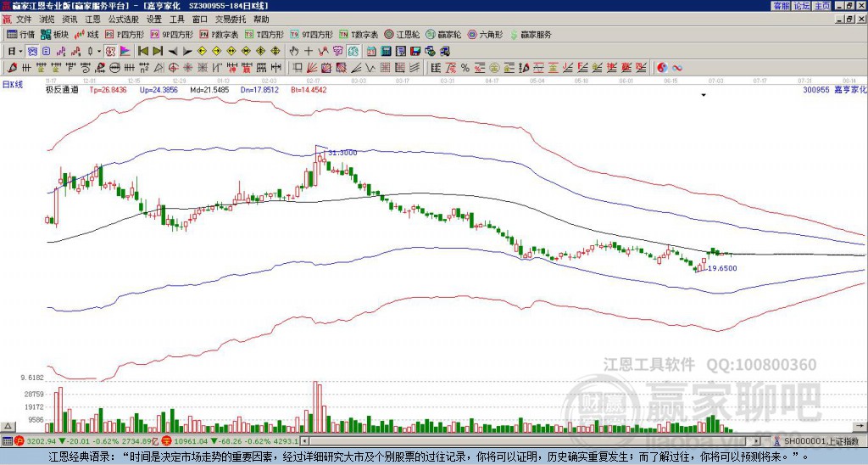Click the save floppy disk icon
The height and width of the screenshot is (465, 868).
click(x=415, y=52)
